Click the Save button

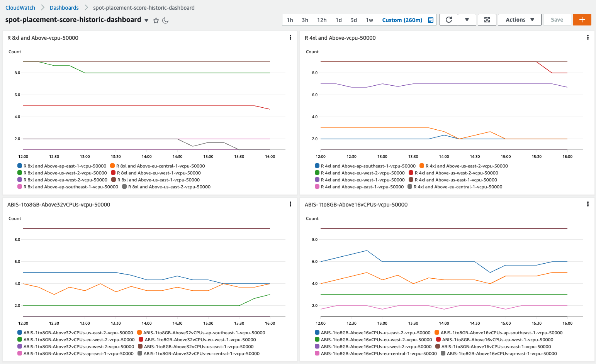pos(557,19)
